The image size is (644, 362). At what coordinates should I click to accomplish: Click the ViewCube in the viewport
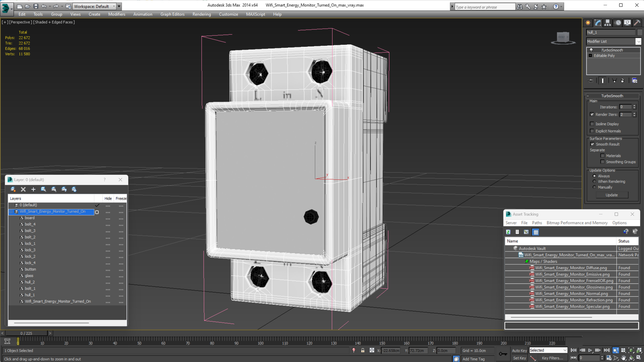coord(563,38)
